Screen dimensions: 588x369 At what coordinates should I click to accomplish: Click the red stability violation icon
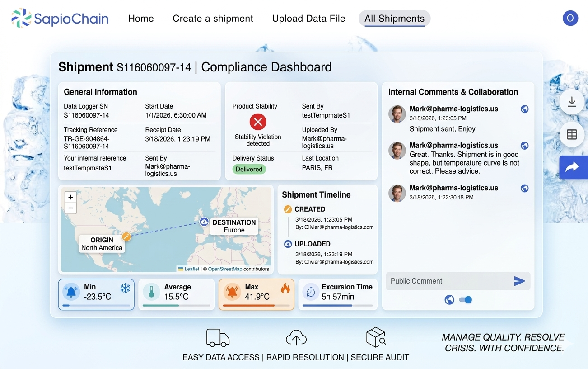[x=258, y=122]
